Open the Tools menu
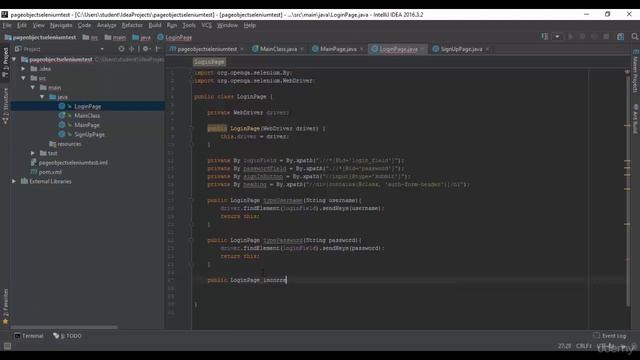 [x=189, y=25]
